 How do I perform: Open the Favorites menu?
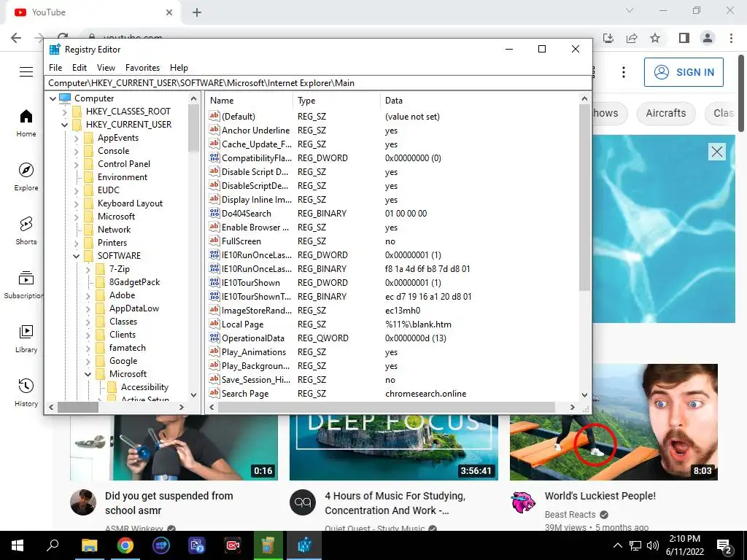(x=142, y=68)
